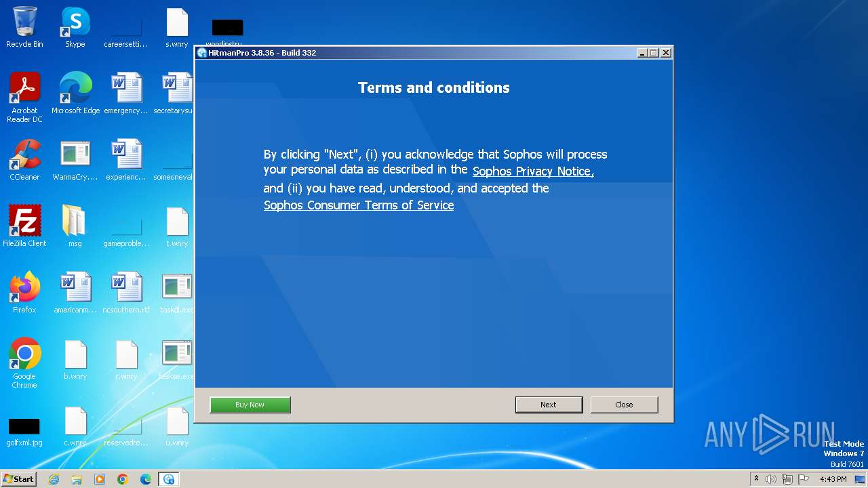Select the b.wnry file icon

click(75, 359)
